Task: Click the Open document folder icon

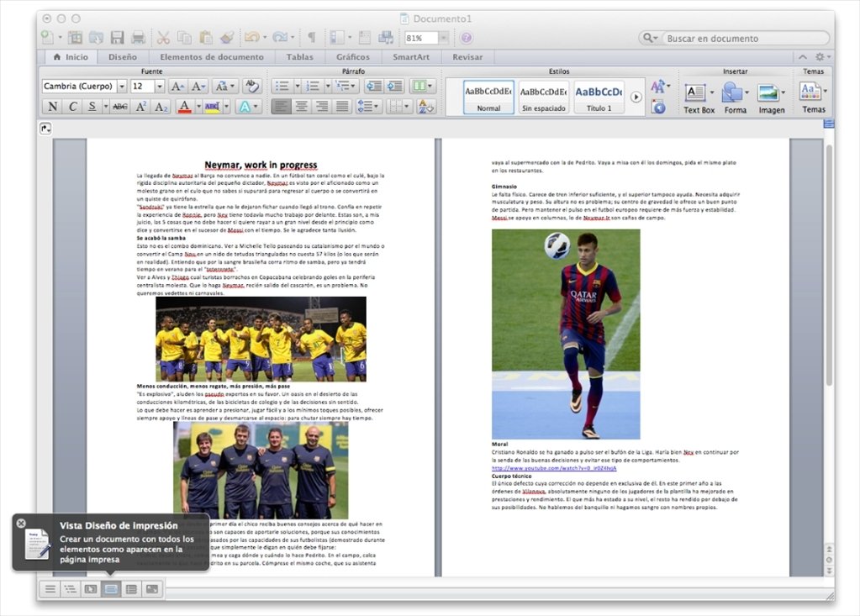Action: tap(96, 37)
